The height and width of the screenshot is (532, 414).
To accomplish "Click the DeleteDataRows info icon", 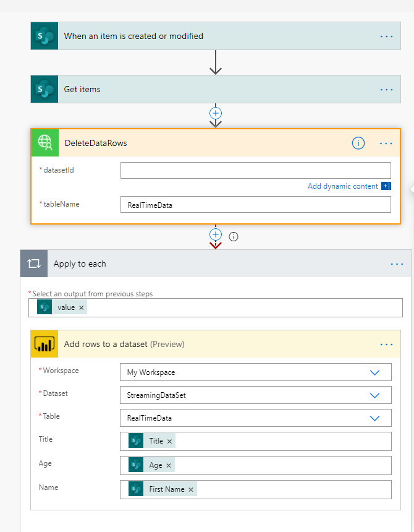I will [358, 144].
